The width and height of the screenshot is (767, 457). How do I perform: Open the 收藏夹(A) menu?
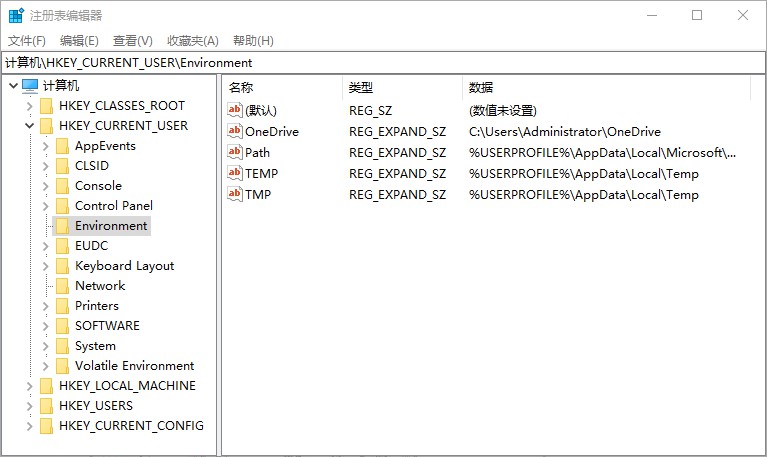coord(193,41)
